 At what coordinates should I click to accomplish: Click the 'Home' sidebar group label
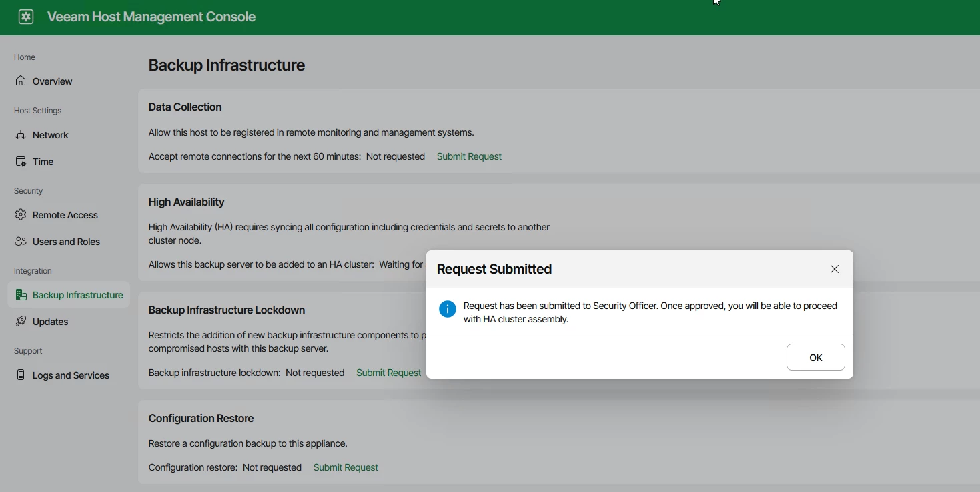tap(25, 57)
